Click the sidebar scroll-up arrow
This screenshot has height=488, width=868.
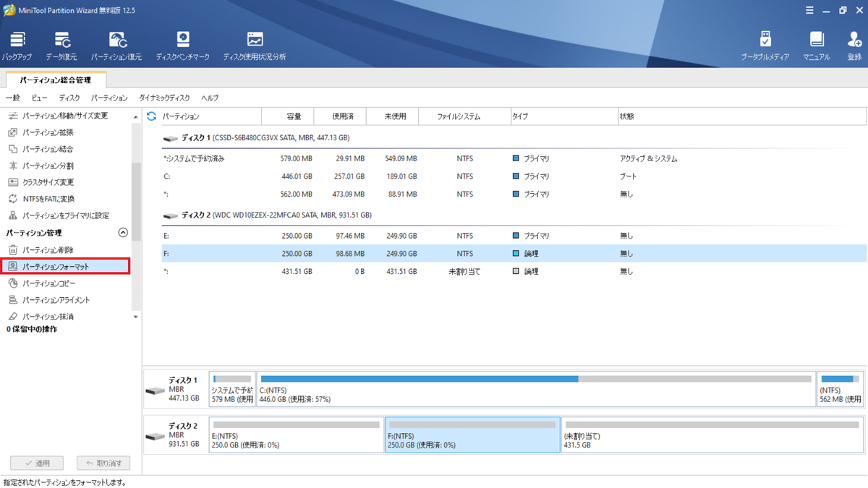click(x=136, y=116)
